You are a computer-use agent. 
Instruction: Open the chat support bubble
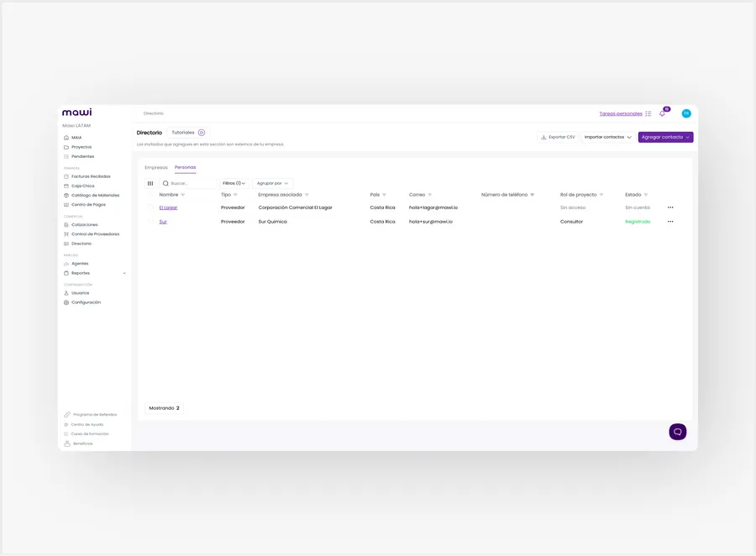[677, 432]
